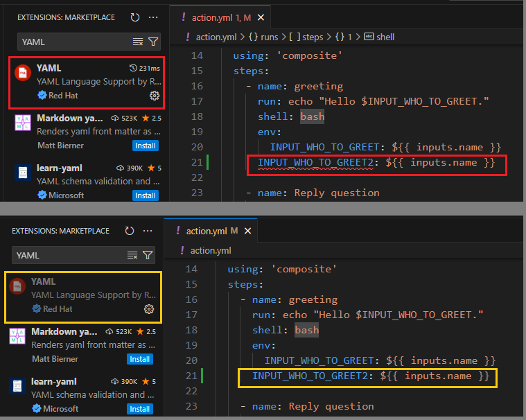
Task: Click the 390K download count in bottom panel
Action: [129, 381]
